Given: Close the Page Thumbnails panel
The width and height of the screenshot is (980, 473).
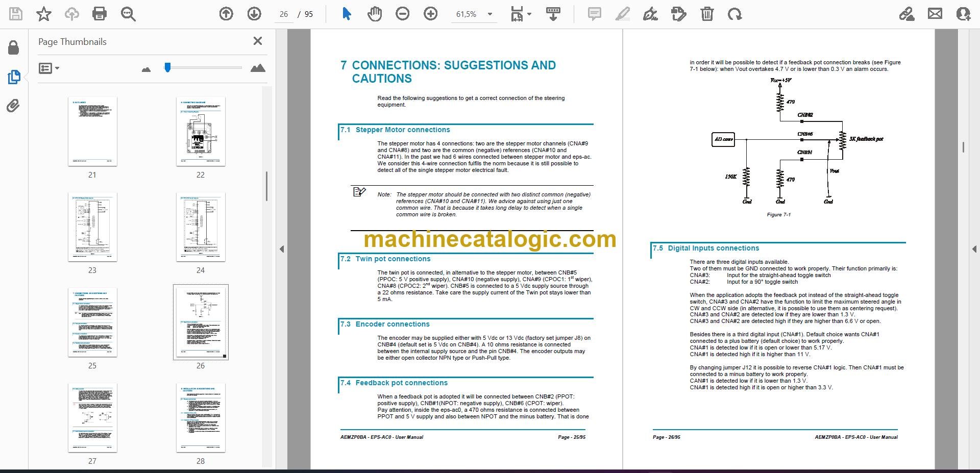Looking at the screenshot, I should [x=258, y=41].
